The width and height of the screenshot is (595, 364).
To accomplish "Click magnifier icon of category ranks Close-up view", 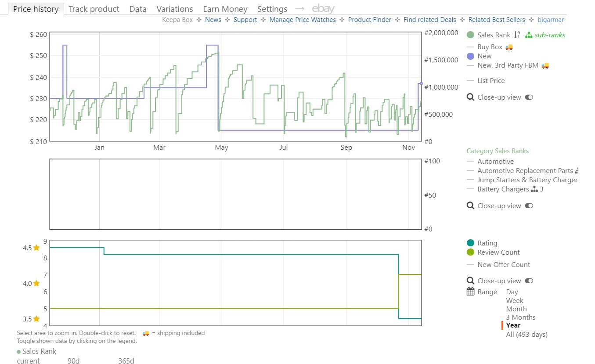I will tap(470, 206).
